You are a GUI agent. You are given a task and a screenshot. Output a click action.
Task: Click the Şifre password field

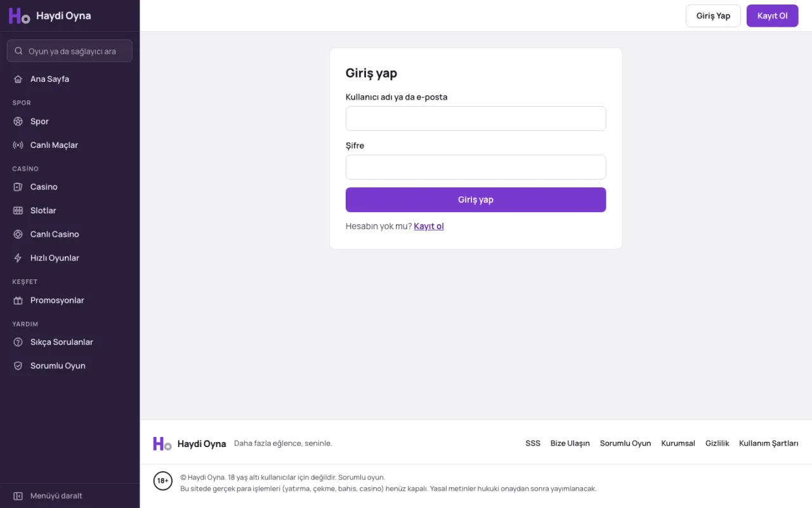[x=476, y=167]
